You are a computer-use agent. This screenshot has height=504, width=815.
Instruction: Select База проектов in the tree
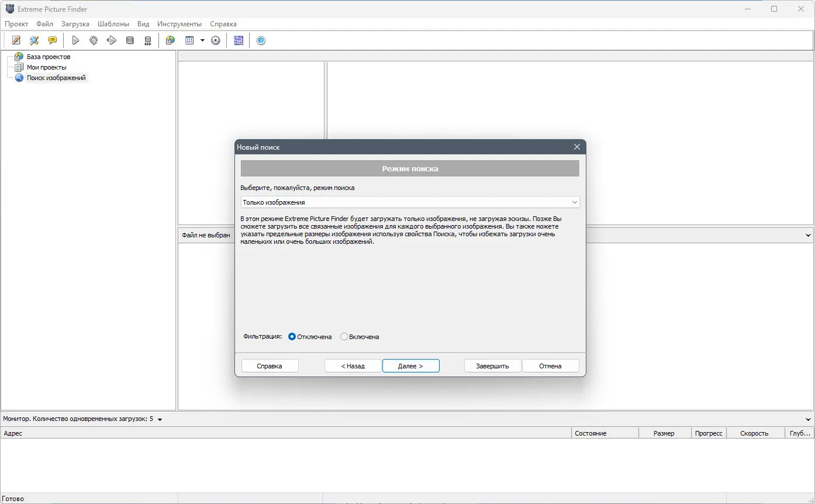[x=49, y=57]
